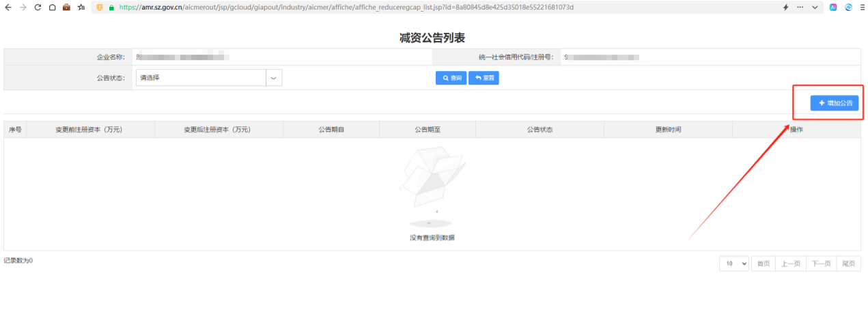Click the briefcase icon in the toolbar
This screenshot has width=868, height=323.
(66, 7)
